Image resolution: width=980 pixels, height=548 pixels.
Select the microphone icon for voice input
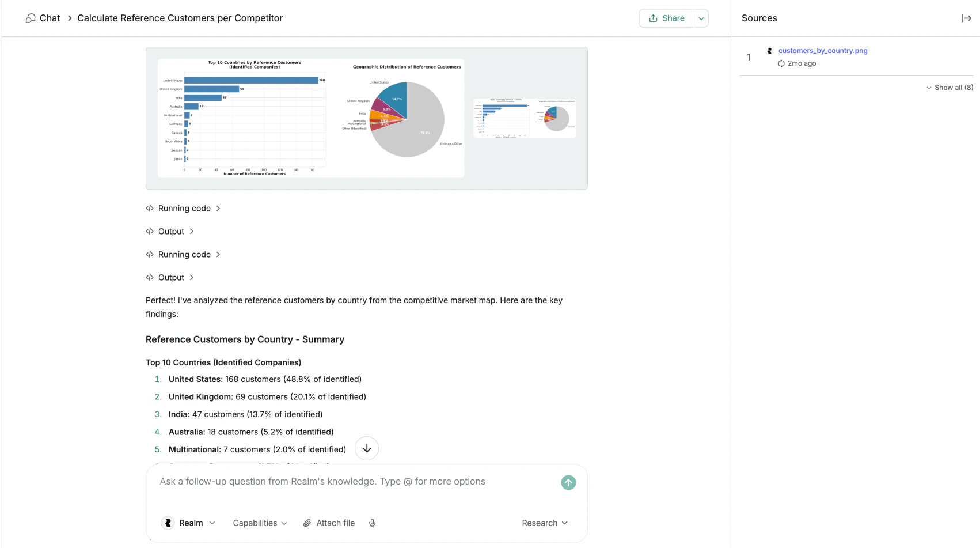tap(372, 523)
